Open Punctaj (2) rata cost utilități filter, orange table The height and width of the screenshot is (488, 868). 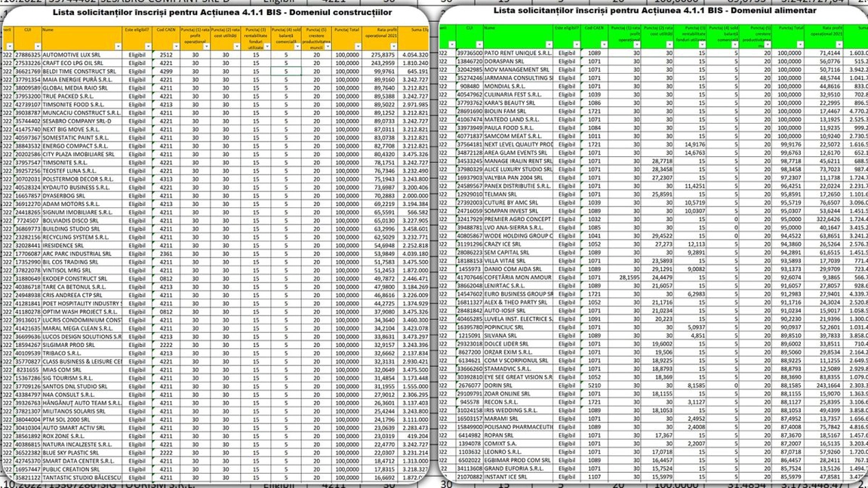236,47
